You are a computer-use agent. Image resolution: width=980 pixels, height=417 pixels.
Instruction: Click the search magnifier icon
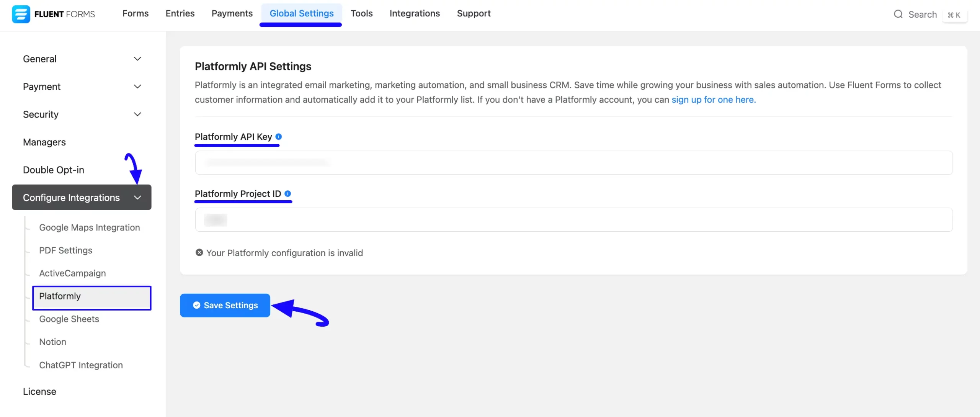pos(898,15)
